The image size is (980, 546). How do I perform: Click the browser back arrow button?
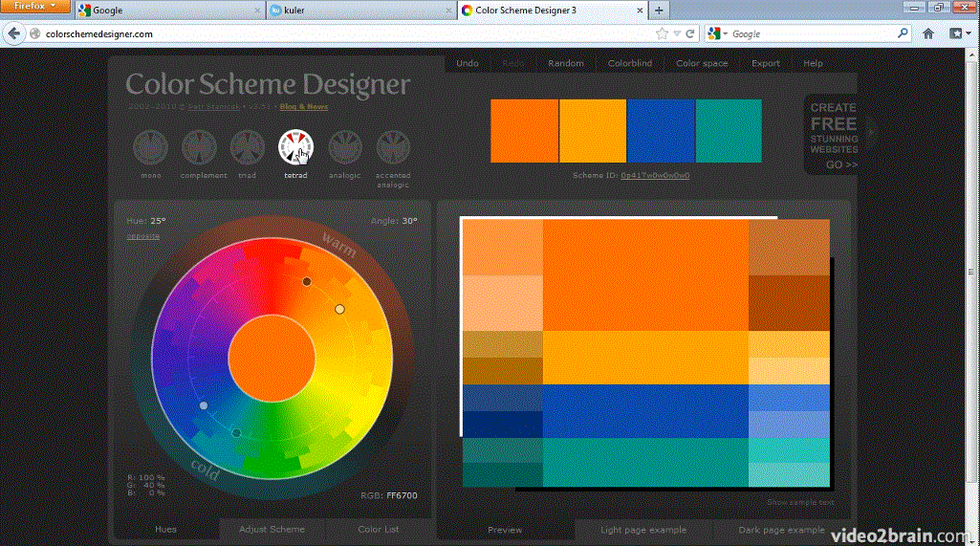tap(14, 33)
